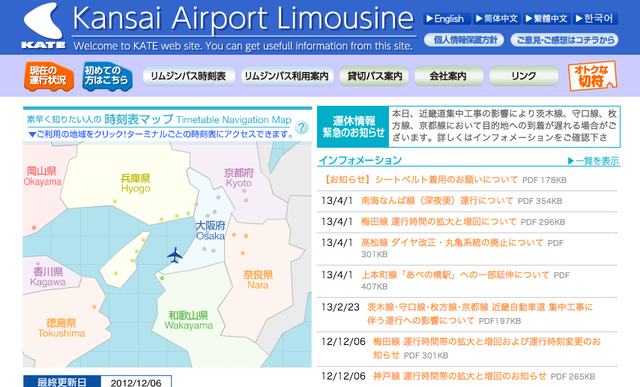
Task: Open the orange オトクな切符 ticket banner
Action: 592,76
